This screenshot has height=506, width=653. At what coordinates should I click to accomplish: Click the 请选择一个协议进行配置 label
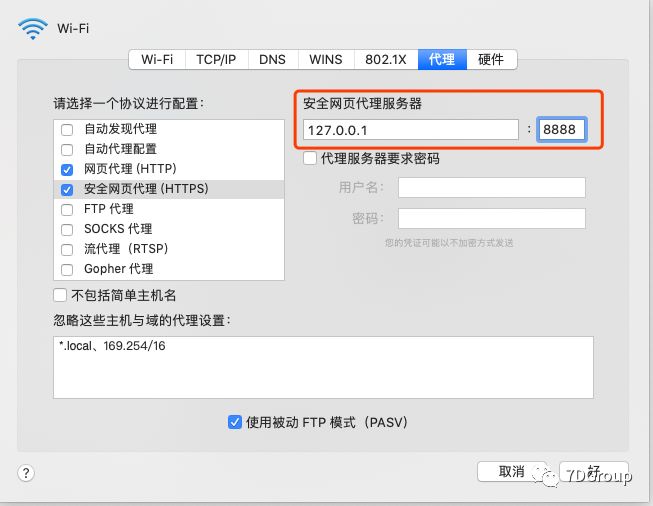coord(129,103)
